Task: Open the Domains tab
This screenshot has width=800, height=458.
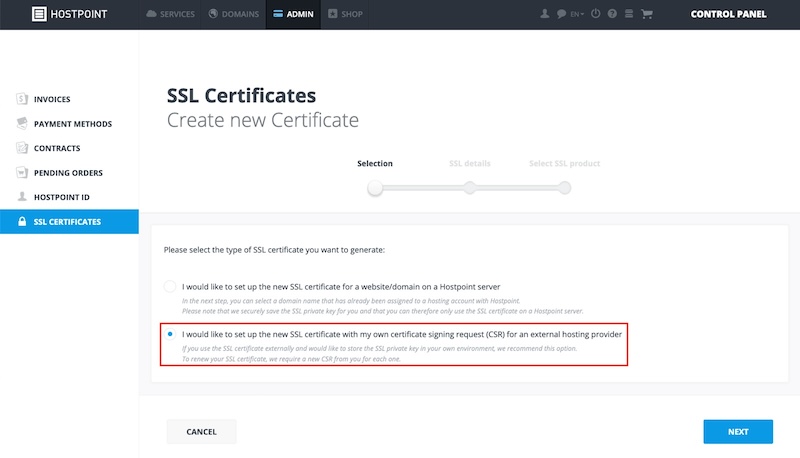Action: coord(234,14)
